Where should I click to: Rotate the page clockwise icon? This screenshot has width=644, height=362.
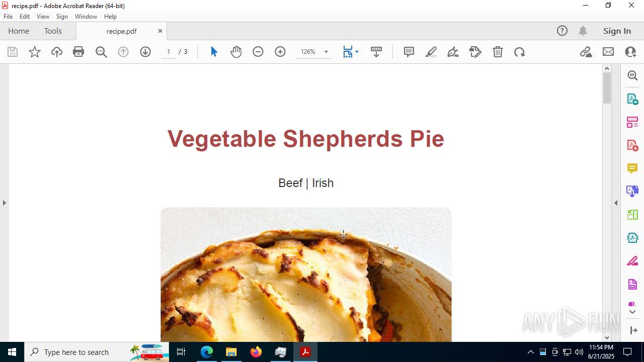coord(520,52)
